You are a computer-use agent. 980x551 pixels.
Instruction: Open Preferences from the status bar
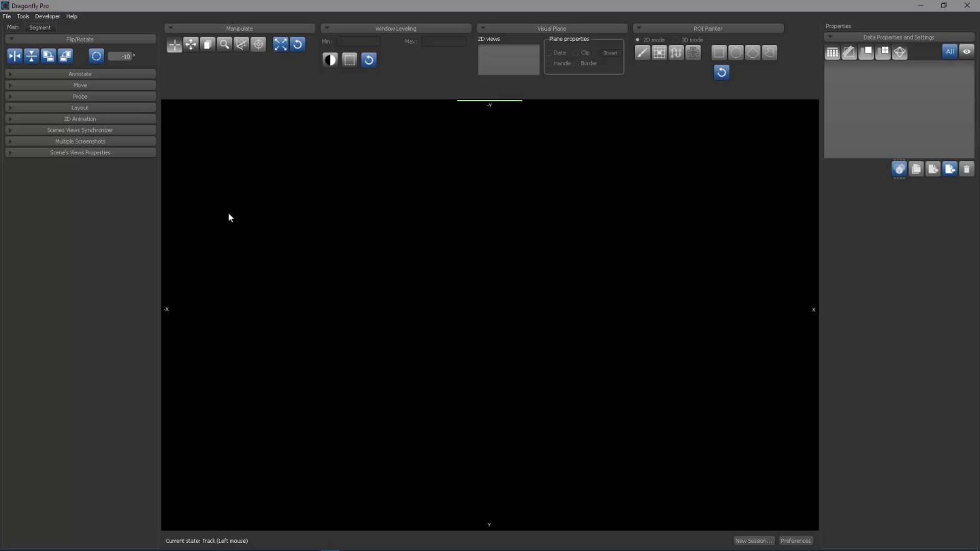796,541
